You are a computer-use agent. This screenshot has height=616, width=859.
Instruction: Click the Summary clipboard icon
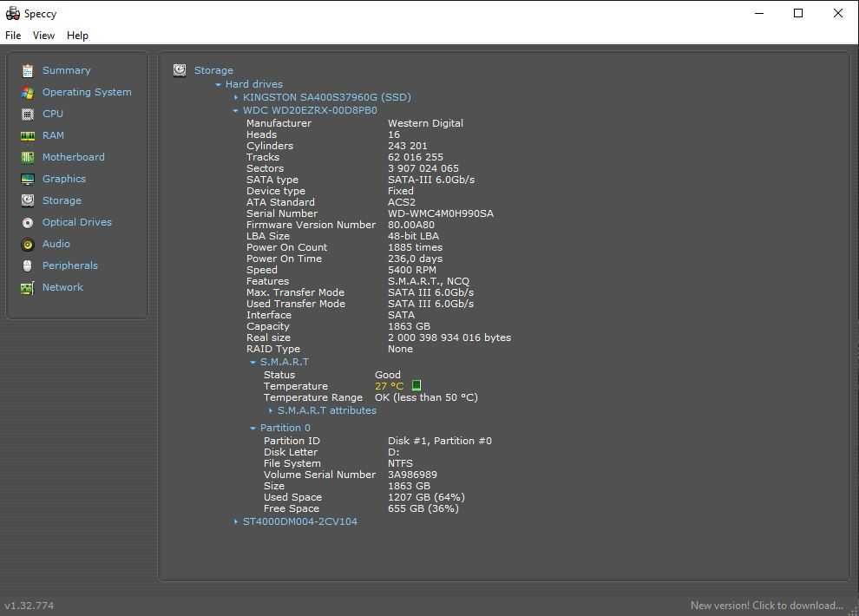pos(28,70)
